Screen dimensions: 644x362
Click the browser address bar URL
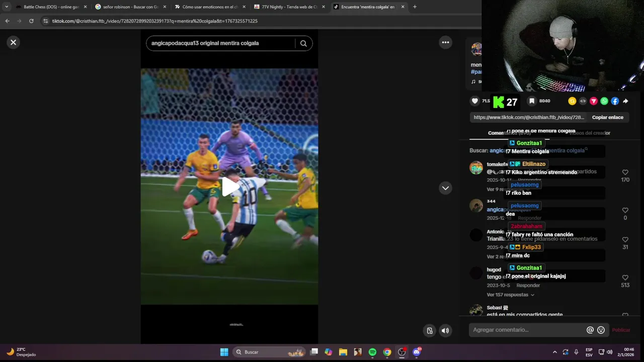[x=155, y=21]
